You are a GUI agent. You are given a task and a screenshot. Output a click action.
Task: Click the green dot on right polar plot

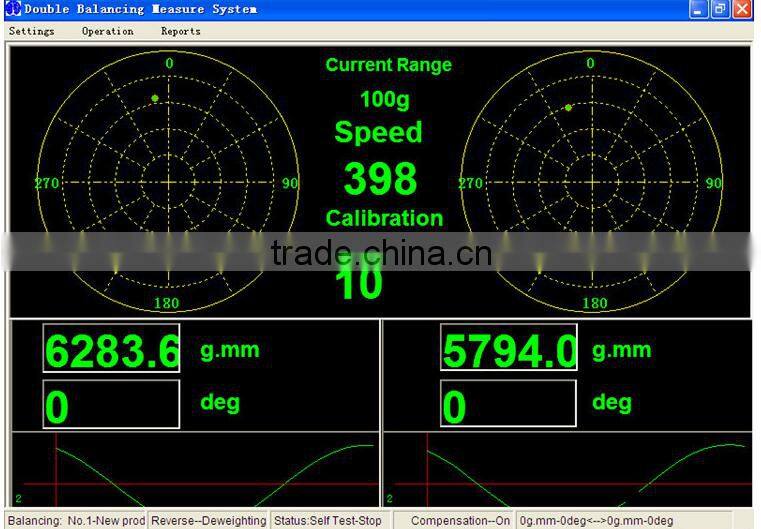tap(568, 107)
